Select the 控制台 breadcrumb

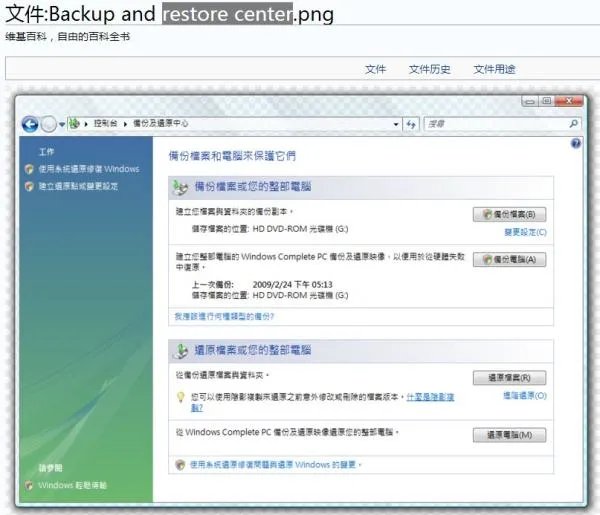pos(106,123)
